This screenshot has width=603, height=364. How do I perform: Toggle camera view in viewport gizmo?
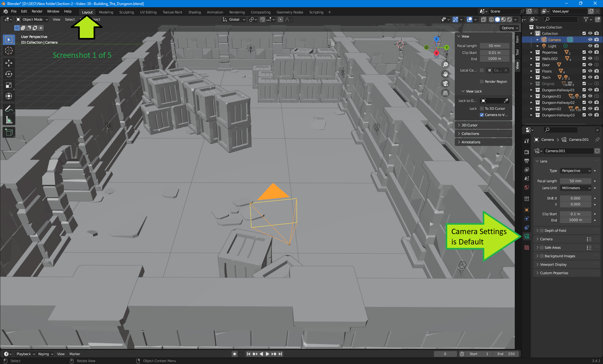[x=445, y=83]
